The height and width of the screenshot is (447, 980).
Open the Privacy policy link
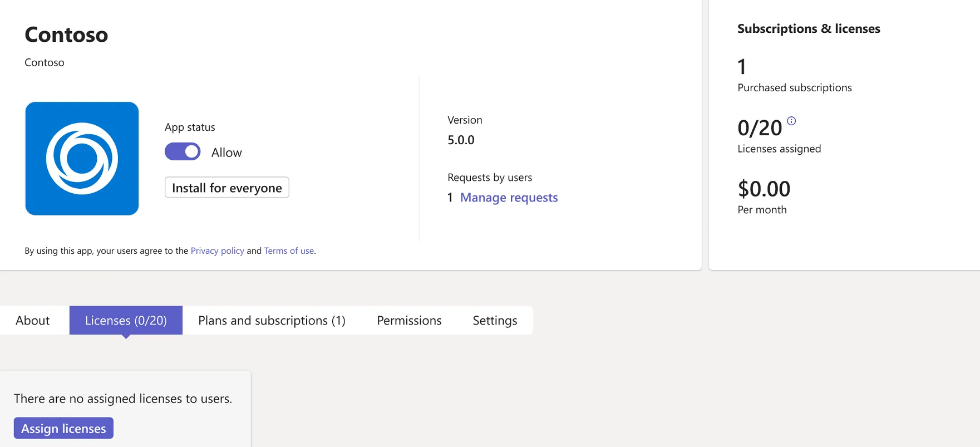[x=217, y=251]
